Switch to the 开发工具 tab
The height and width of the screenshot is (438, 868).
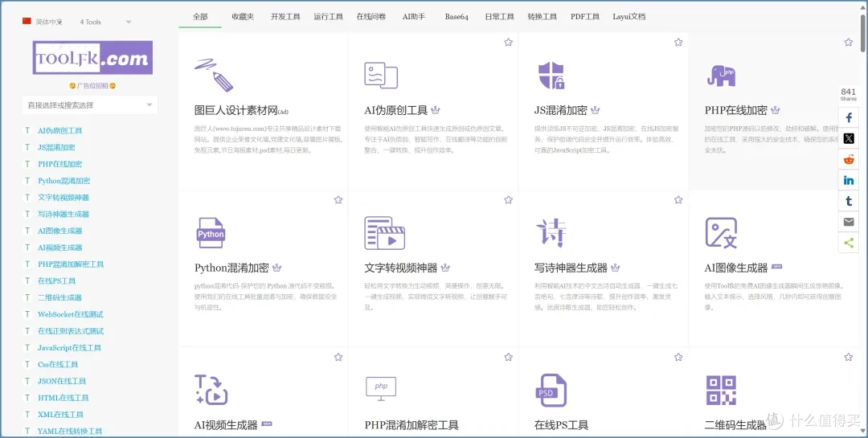pos(285,17)
